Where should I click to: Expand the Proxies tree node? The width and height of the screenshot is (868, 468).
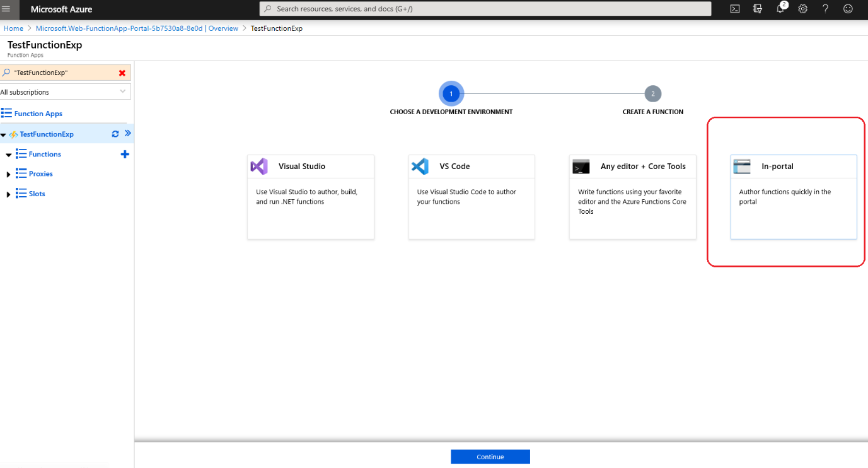click(9, 174)
